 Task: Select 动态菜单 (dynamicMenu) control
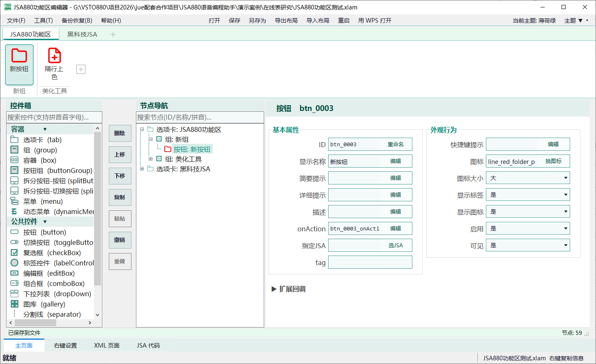52,212
